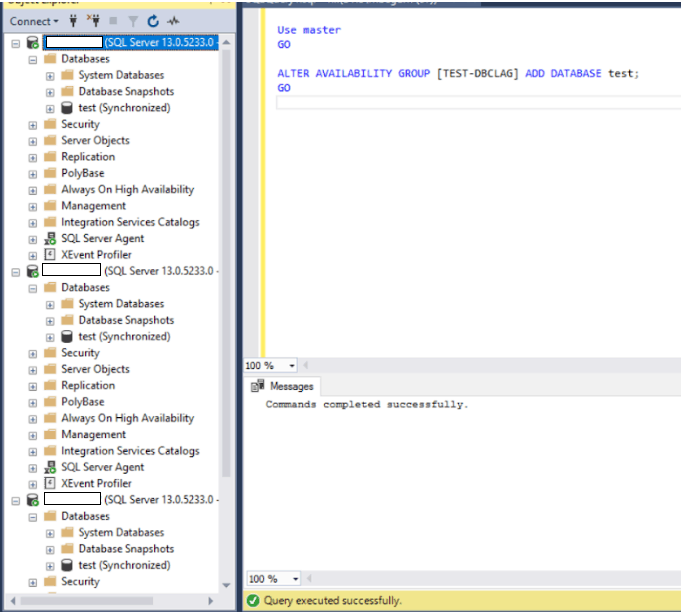Click the Connect Object Explorer plug icon
Viewport: 683px width, 612px height.
[x=73, y=20]
